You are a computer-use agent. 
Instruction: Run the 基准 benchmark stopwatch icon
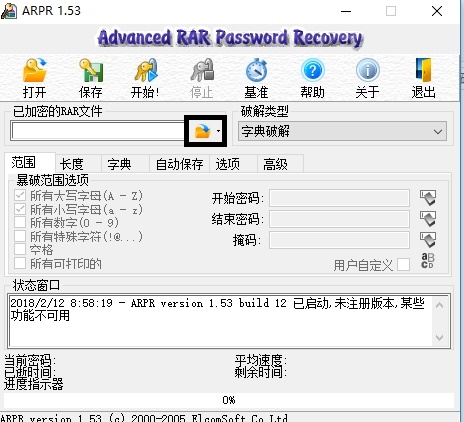pyautogui.click(x=256, y=71)
